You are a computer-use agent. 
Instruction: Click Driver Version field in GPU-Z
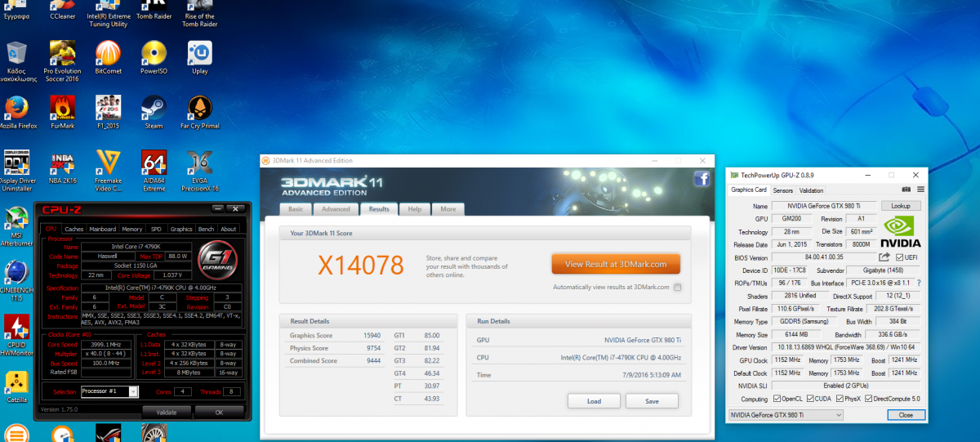(847, 347)
